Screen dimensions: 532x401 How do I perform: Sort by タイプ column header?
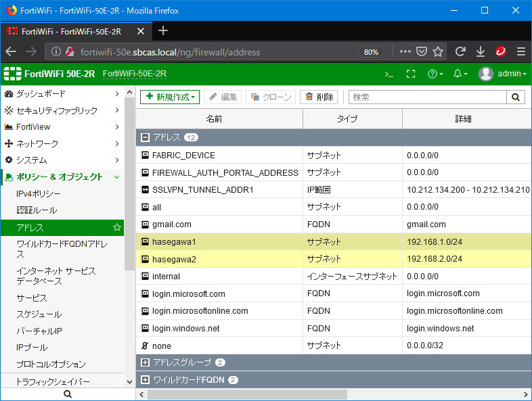(353, 118)
